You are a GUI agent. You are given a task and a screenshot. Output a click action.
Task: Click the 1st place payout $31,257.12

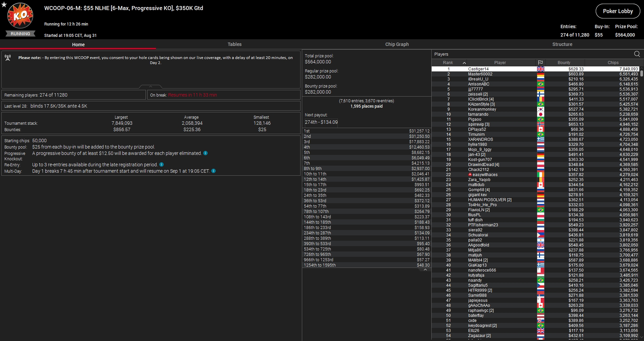419,131
